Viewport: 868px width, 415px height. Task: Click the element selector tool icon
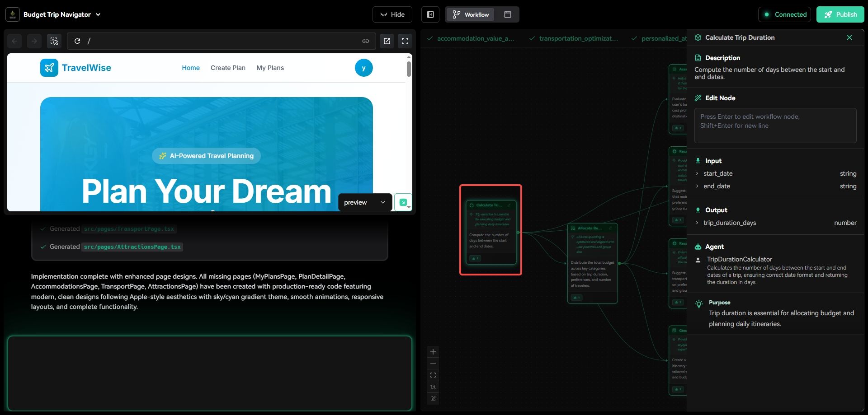click(x=54, y=41)
